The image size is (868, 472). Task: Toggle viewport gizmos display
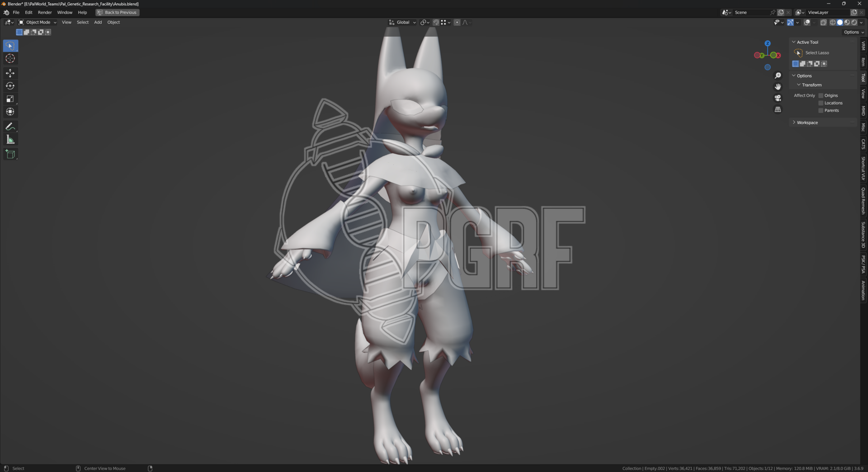(x=790, y=22)
